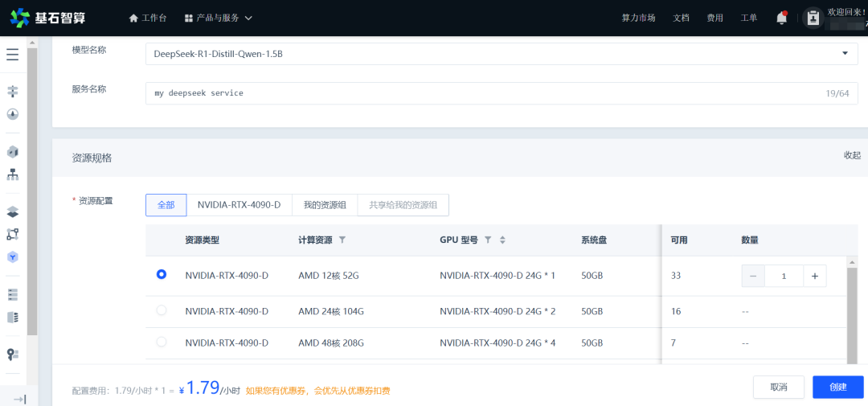
Task: Click the user avatar icon
Action: click(x=813, y=18)
